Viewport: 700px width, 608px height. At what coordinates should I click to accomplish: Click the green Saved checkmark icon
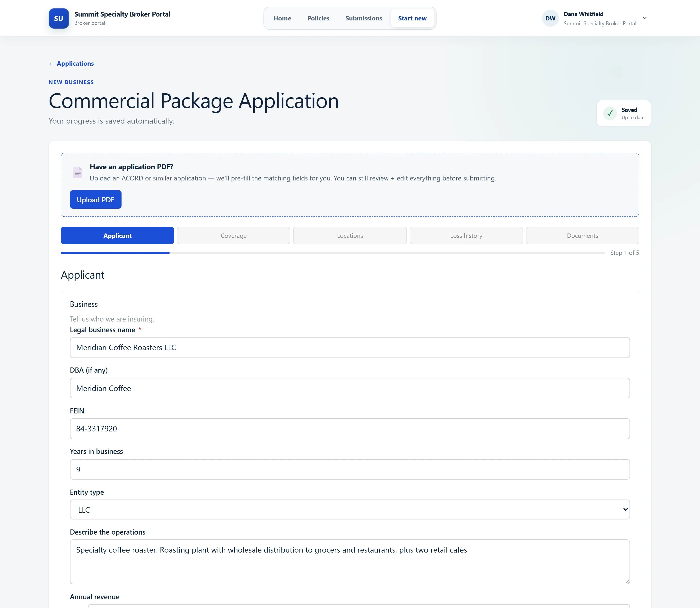[x=610, y=113]
